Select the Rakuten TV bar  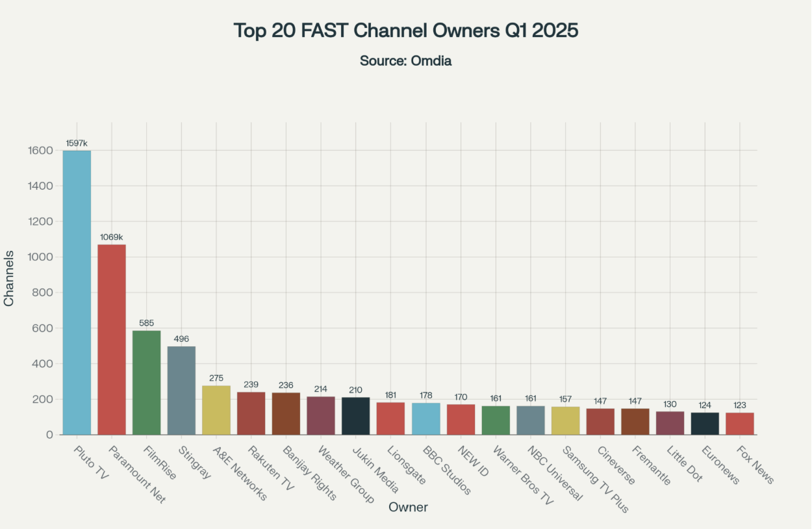point(251,413)
